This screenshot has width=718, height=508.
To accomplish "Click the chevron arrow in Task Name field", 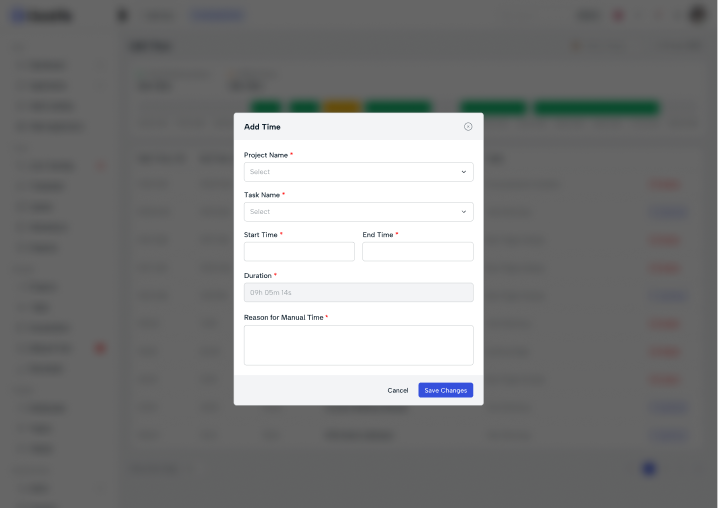I will [x=463, y=212].
